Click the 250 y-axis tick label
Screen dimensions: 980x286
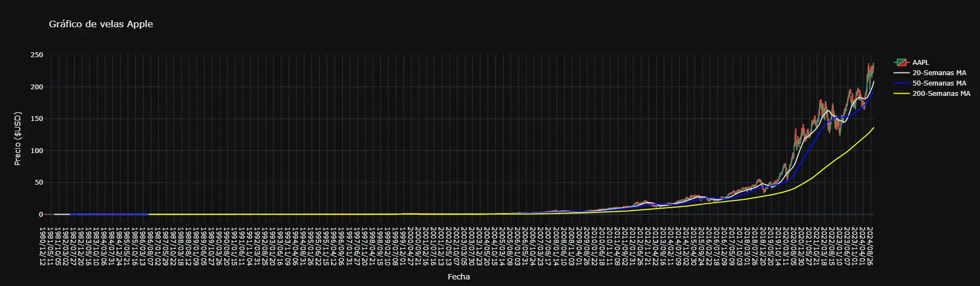pos(37,55)
